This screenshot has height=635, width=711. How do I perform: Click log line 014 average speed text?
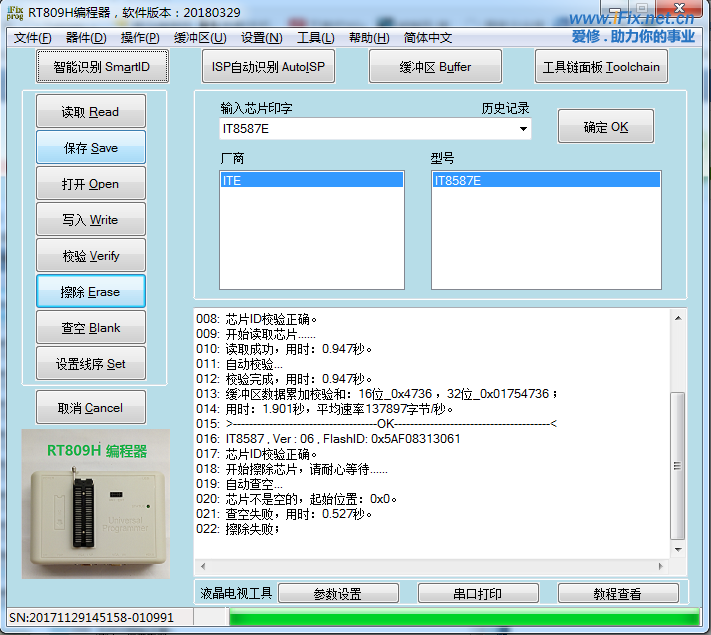click(325, 409)
